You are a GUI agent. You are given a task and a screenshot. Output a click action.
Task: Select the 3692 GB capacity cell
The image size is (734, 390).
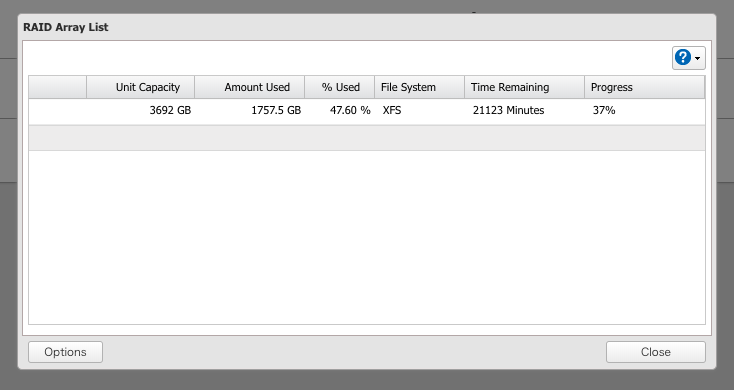[140, 110]
